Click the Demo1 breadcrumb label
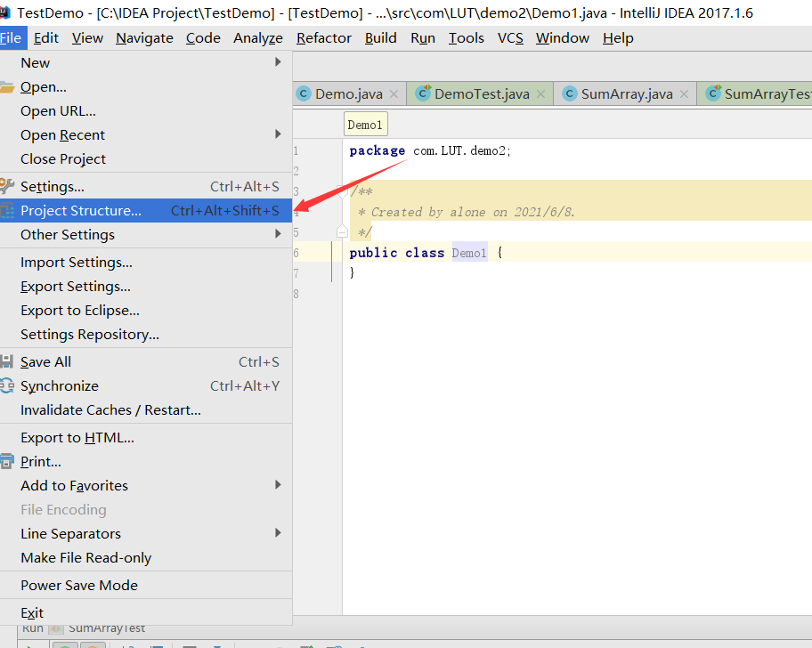Screen dimensions: 812x648 pos(366,125)
